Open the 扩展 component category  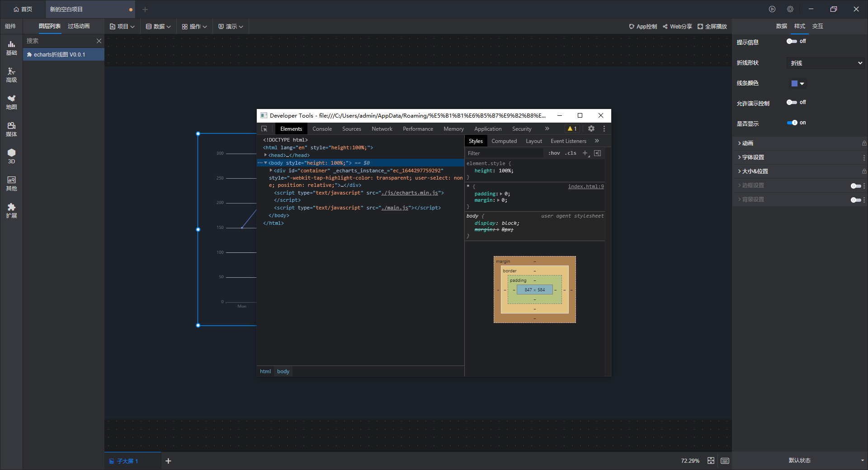(x=11, y=211)
